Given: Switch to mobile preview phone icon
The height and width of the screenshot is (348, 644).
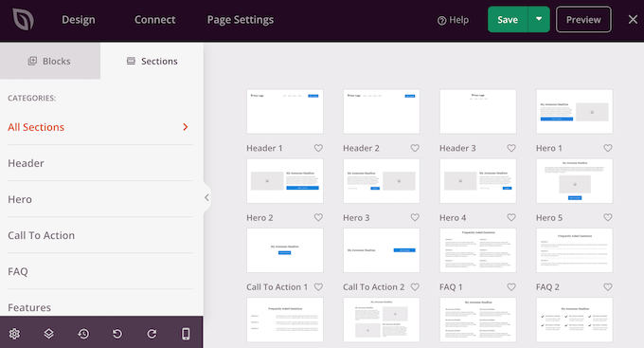Looking at the screenshot, I should [x=186, y=334].
